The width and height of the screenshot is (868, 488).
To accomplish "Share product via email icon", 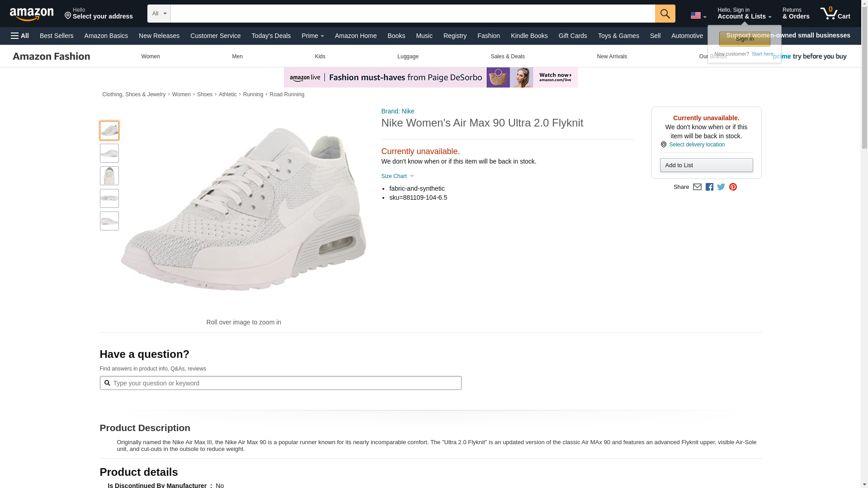I will coord(697,187).
